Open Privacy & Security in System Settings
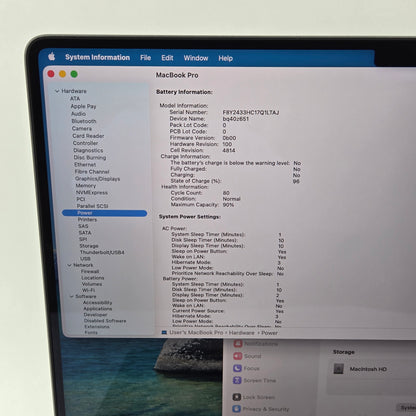 coord(261,409)
